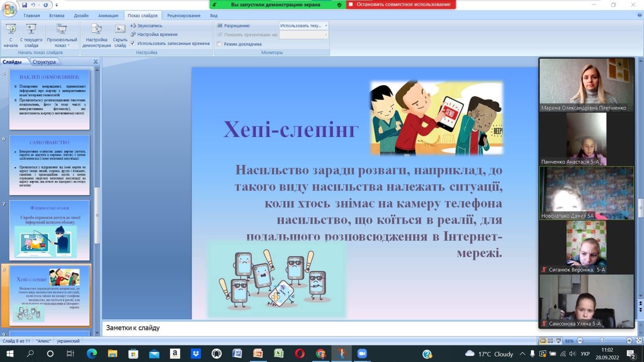
Task: Open Настройка демонстрации settings
Action: pyautogui.click(x=97, y=35)
